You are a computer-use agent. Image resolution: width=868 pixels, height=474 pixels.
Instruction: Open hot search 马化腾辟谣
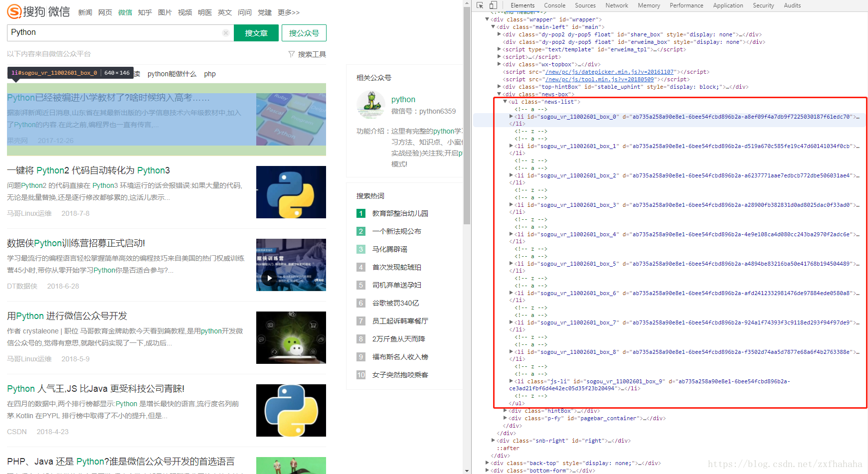click(390, 249)
